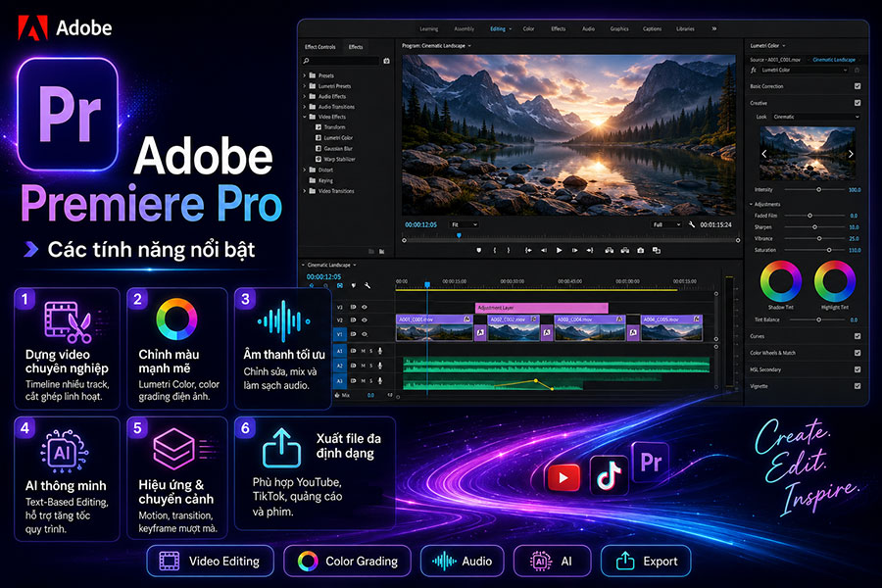Click the Intensity slider handle
This screenshot has width=882, height=588.
point(819,189)
